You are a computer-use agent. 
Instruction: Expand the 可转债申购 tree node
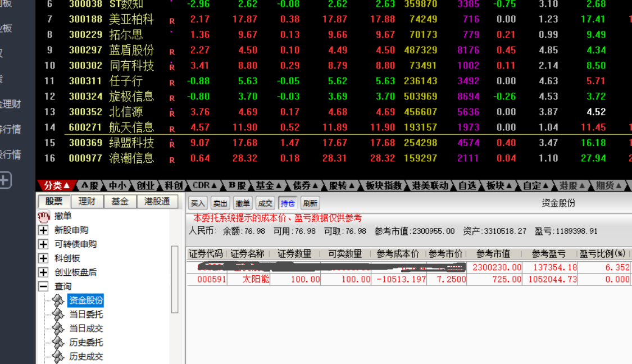click(43, 244)
